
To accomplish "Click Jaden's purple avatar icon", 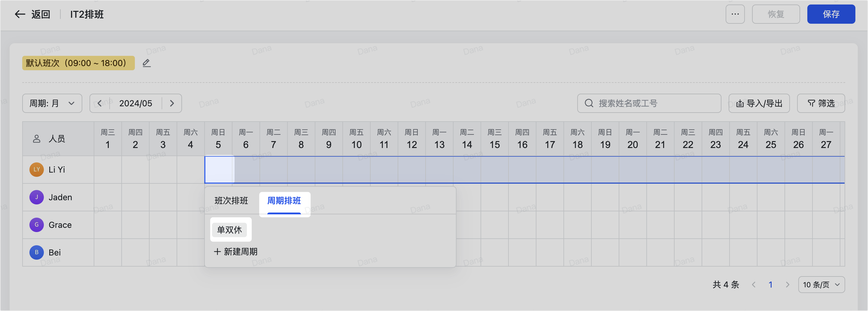I will 37,197.
